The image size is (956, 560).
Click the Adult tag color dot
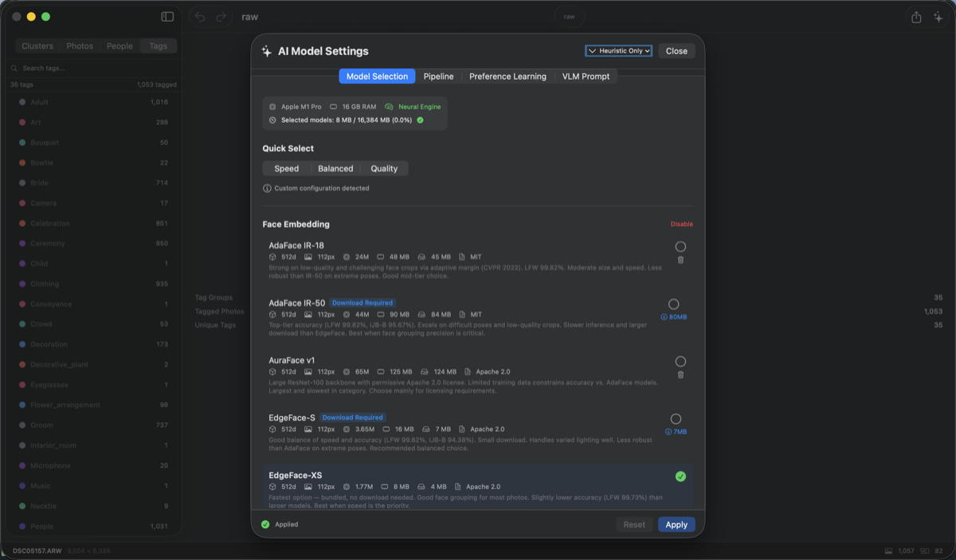[22, 102]
